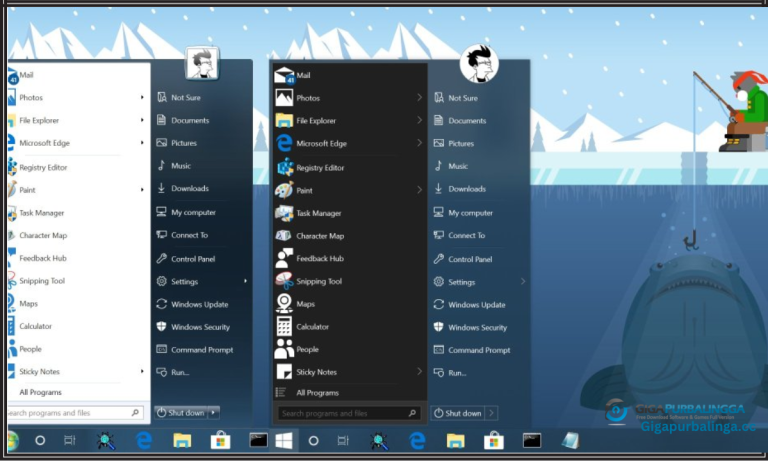Viewport: 768px width, 461px height.
Task: Open Snipping Tool in the dark start menu
Action: tap(318, 281)
